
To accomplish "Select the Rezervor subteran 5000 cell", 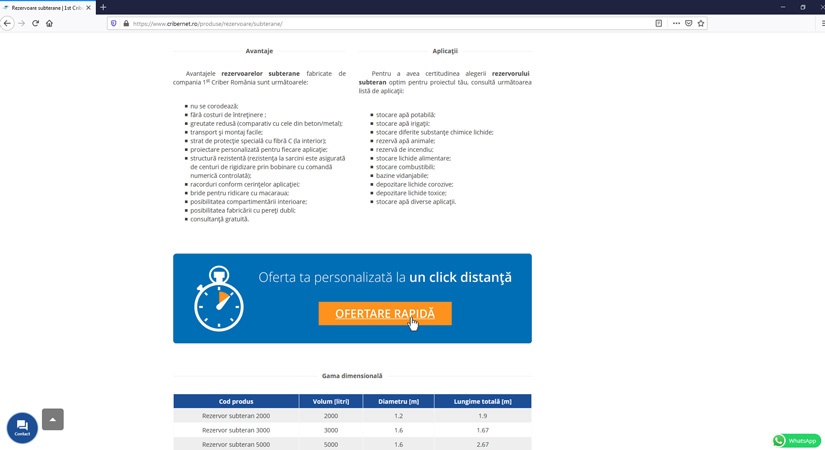I will (236, 444).
